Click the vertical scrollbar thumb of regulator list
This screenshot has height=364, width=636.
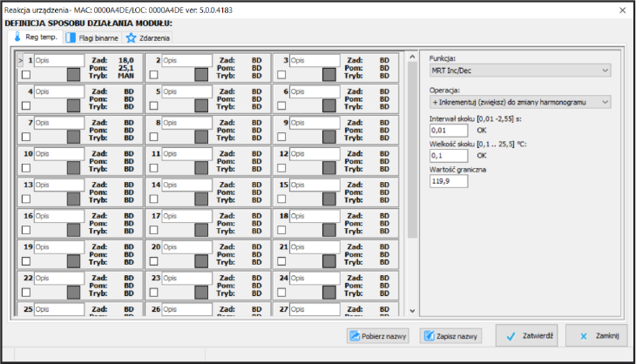tap(412, 150)
